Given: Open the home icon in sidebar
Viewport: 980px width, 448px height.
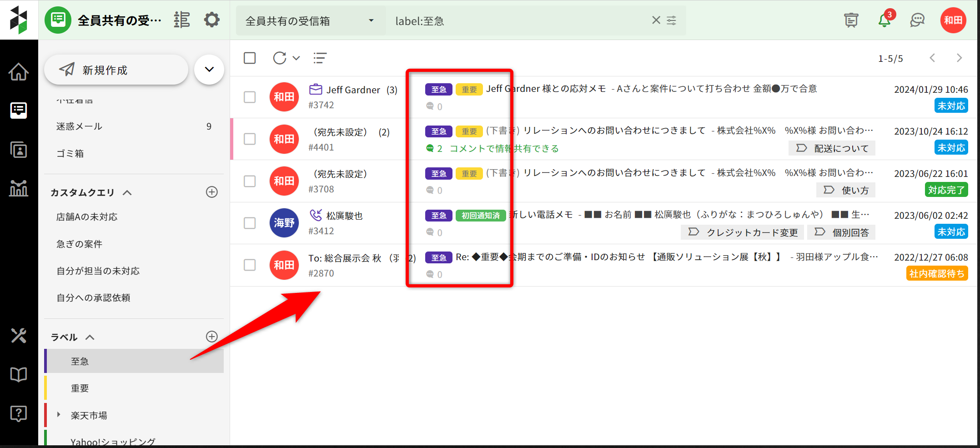Looking at the screenshot, I should click(19, 72).
